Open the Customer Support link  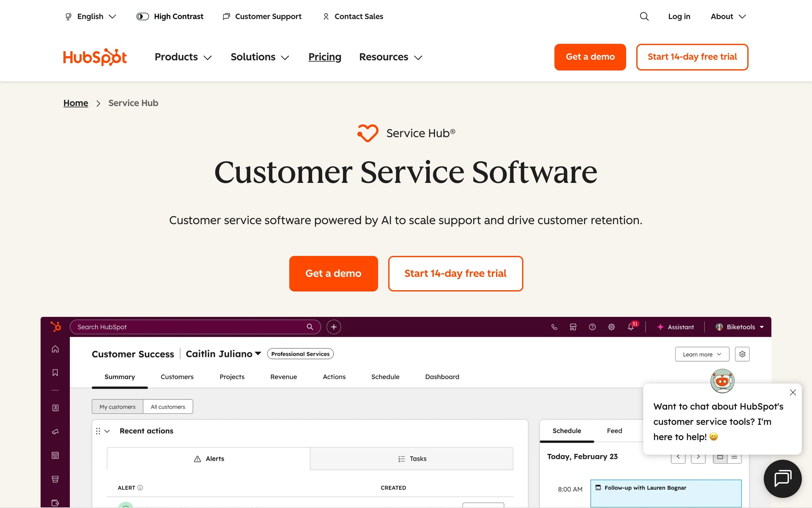click(x=262, y=17)
